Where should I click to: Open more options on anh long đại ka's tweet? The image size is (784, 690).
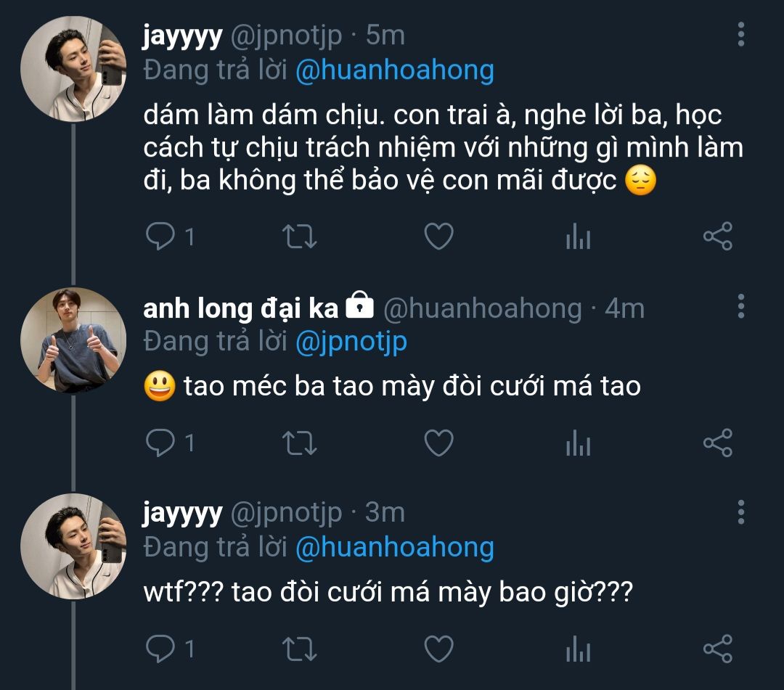click(x=740, y=307)
